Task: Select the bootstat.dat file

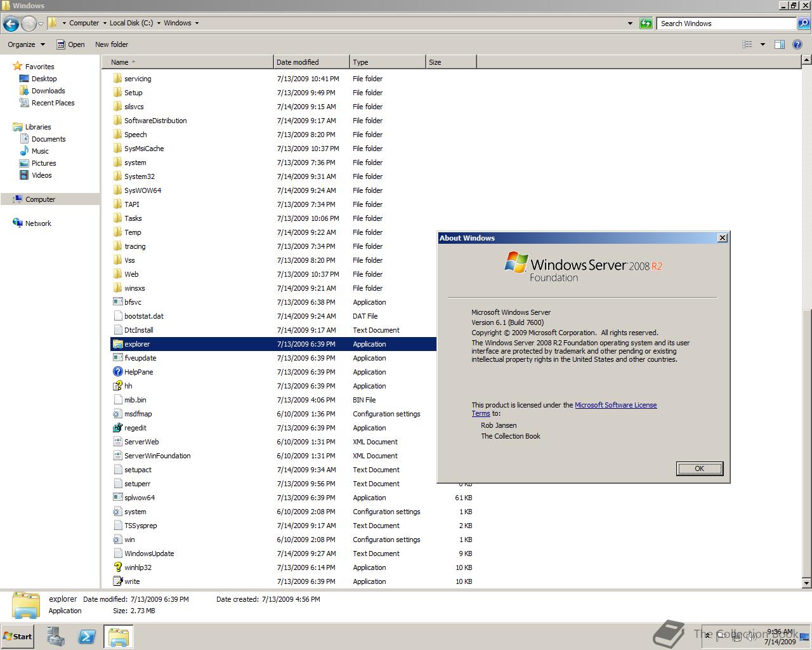Action: [144, 316]
